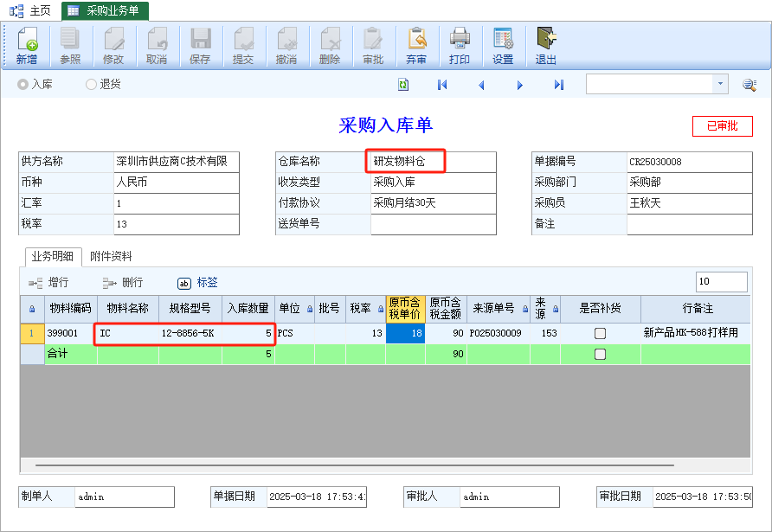Screen dimensions: 772x532
Task: Jump to the last record arrow
Action: tap(559, 85)
